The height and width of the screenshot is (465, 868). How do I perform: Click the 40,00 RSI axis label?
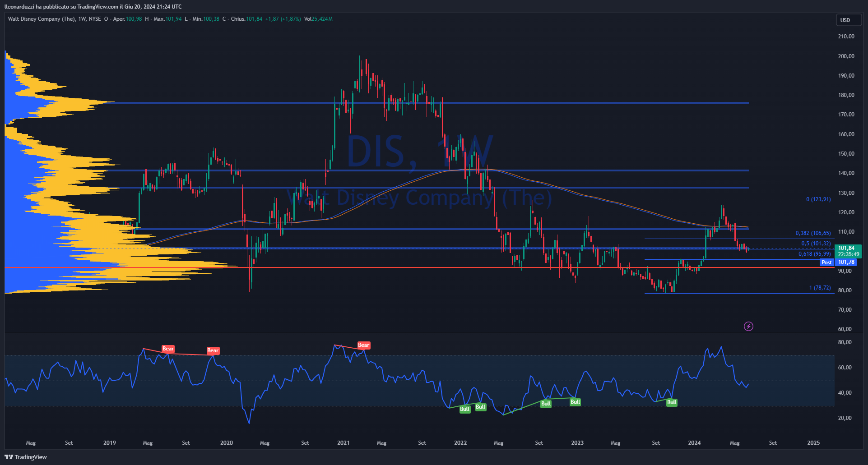[845, 393]
